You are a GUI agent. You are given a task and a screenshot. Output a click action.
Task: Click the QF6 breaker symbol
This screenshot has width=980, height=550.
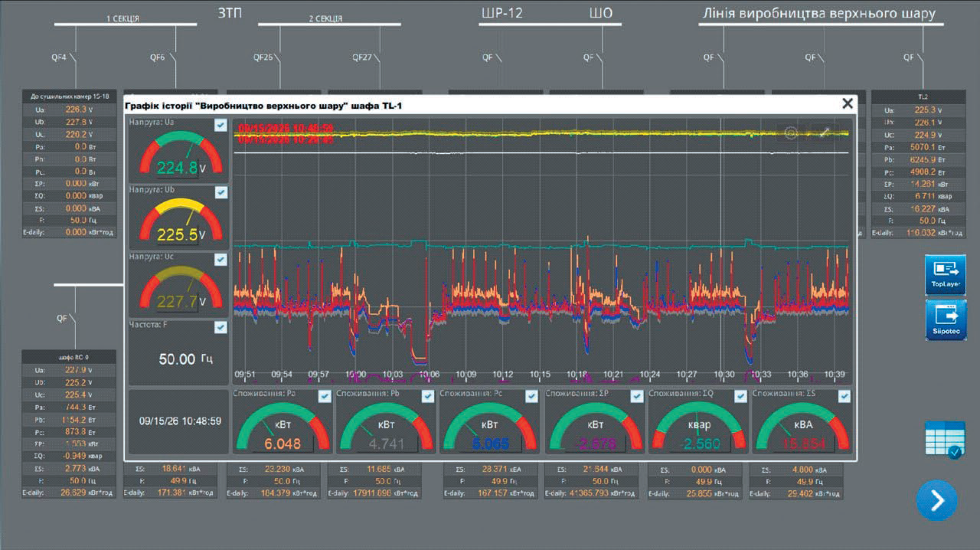[172, 57]
